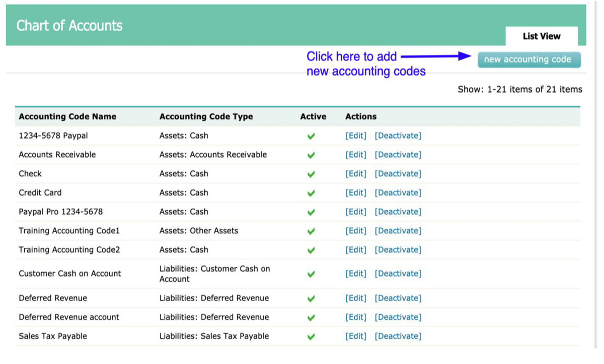Click the active checkmark for 1234-5678 Paypal
604x364 pixels.
(311, 136)
